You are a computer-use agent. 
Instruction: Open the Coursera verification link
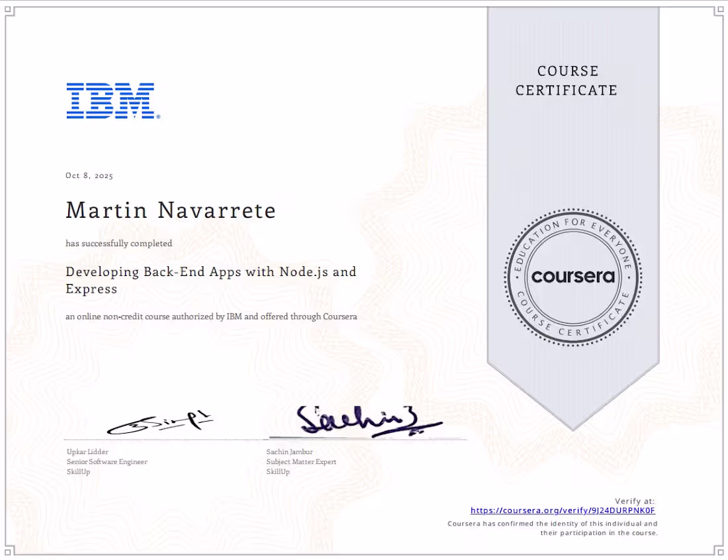(562, 510)
